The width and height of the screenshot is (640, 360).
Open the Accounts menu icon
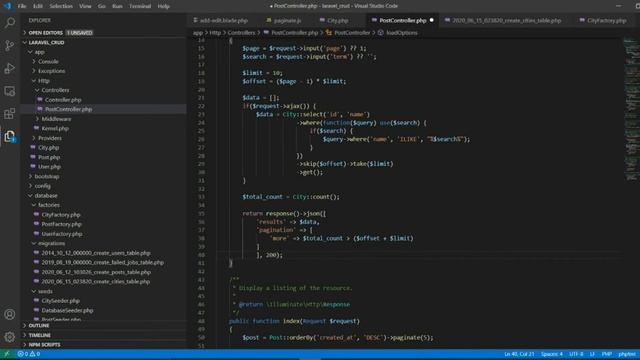pyautogui.click(x=9, y=314)
